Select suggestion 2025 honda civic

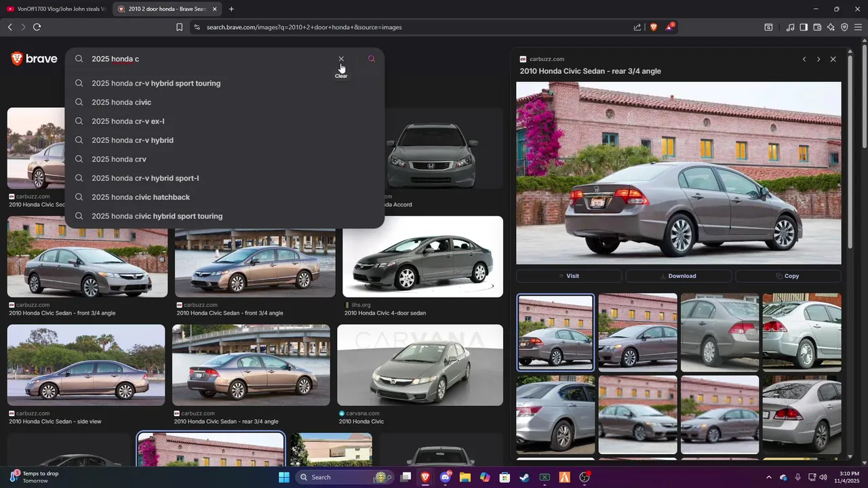[x=224, y=102]
